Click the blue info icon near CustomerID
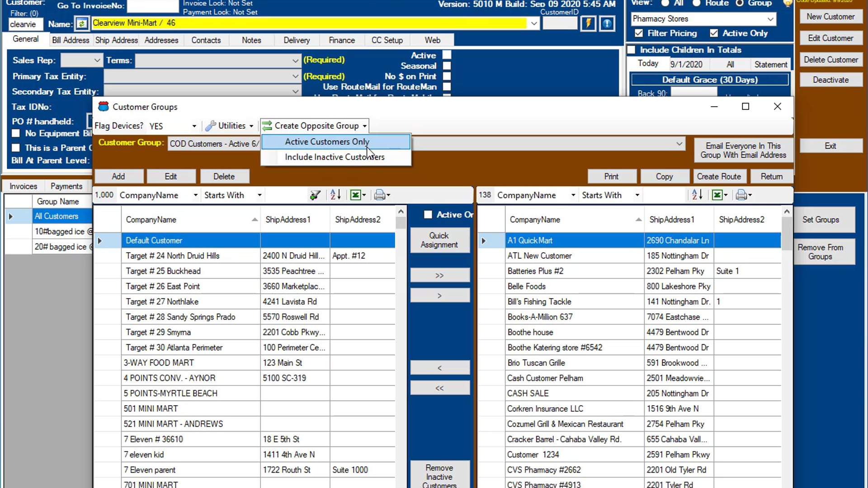 (607, 23)
